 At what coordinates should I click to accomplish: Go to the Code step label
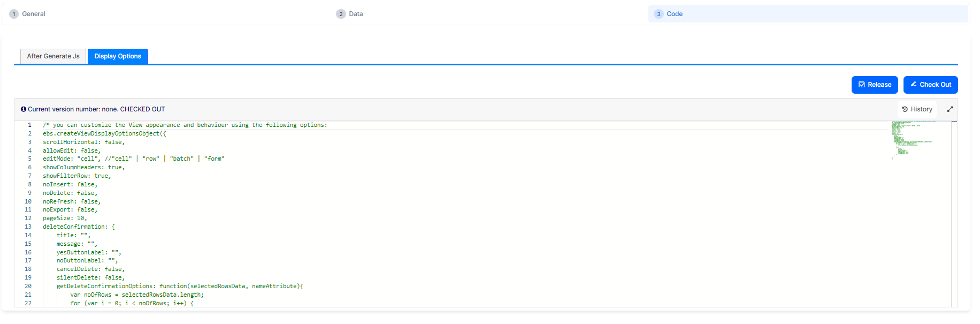tap(675, 14)
